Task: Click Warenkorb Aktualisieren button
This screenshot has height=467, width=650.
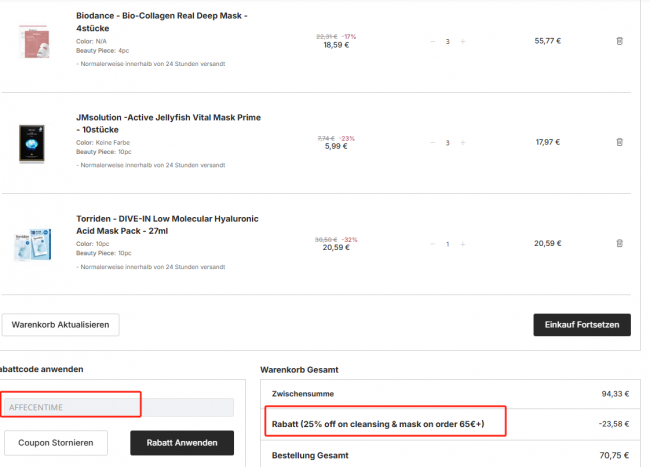Action: (61, 325)
